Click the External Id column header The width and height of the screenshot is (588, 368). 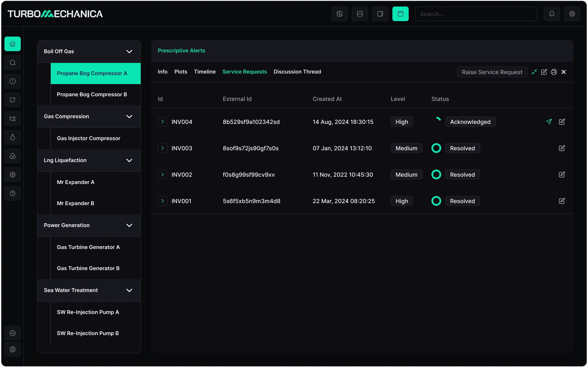pos(237,99)
